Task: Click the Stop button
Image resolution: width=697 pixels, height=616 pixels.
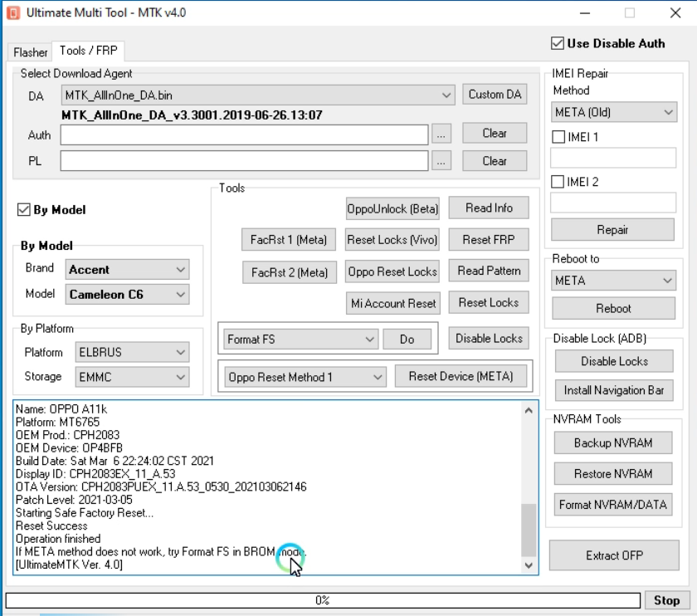Action: click(667, 600)
